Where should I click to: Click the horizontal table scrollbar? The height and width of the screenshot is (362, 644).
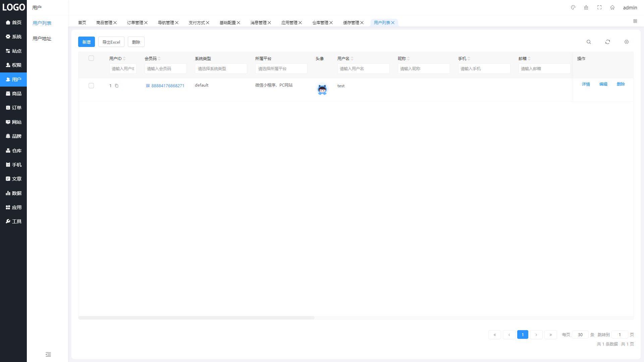coord(197,317)
